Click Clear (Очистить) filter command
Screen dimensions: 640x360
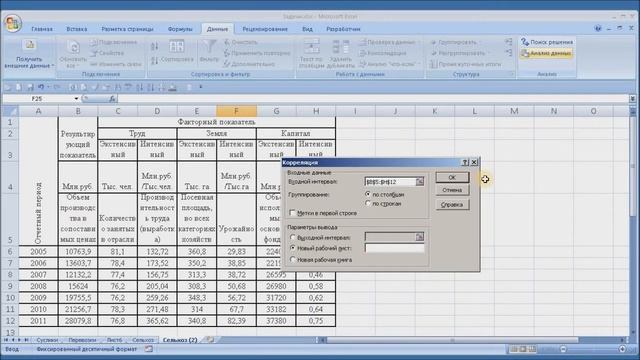coord(240,42)
